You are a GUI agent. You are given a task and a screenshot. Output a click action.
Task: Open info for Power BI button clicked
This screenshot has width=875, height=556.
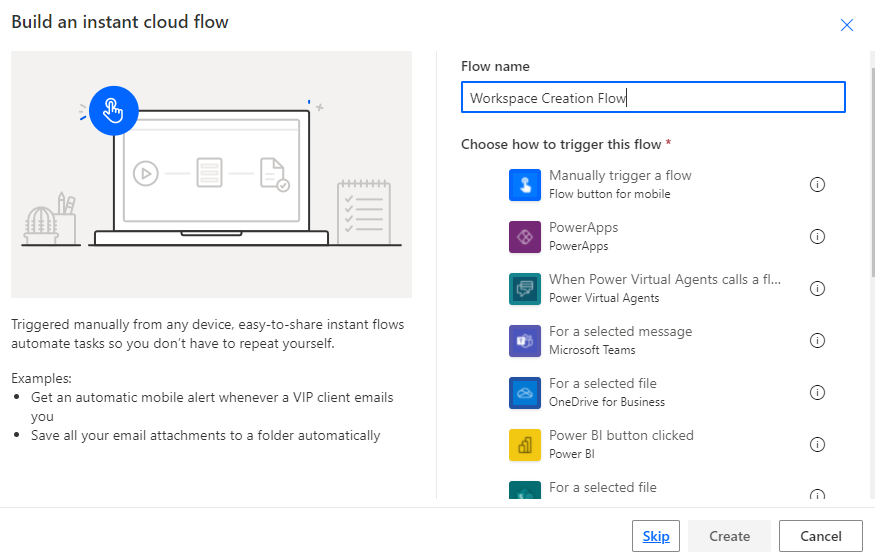(817, 445)
